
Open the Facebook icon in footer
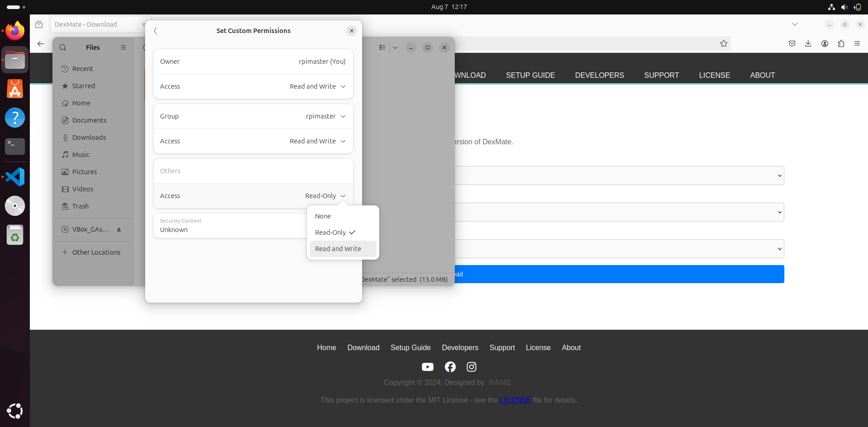point(450,367)
